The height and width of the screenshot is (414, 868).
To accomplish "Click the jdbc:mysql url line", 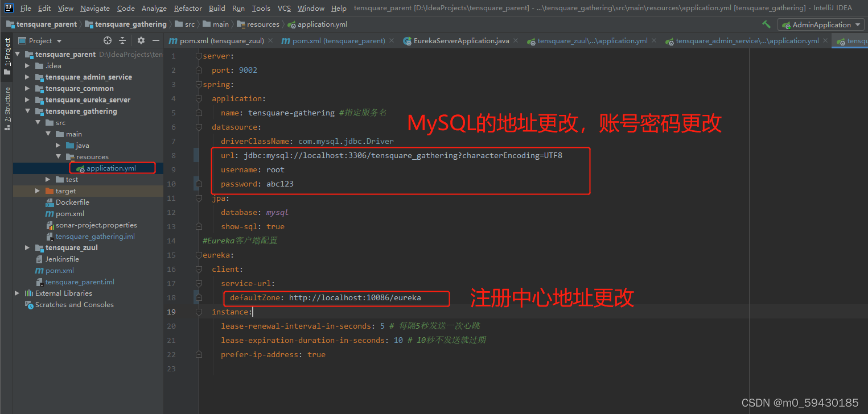I will coord(392,155).
